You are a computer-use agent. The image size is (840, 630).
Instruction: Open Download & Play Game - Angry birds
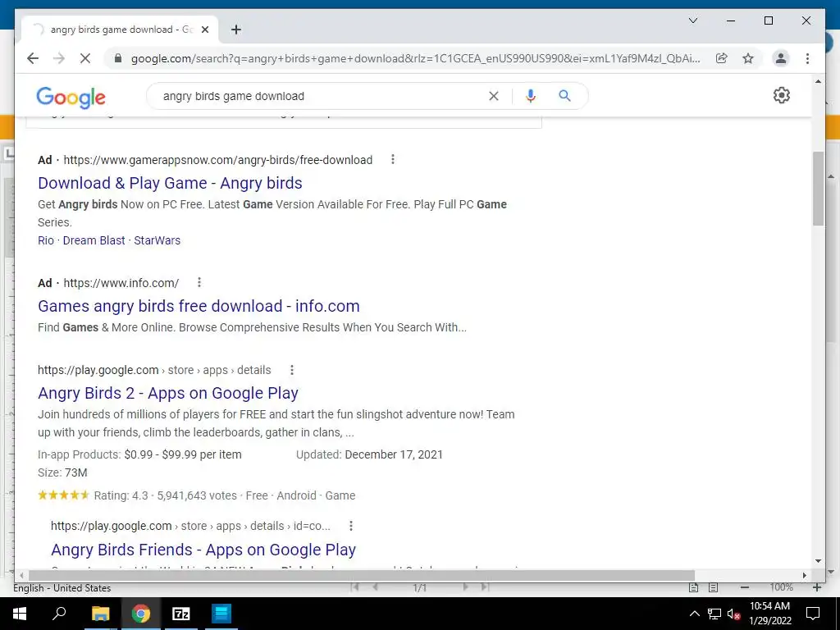170,183
